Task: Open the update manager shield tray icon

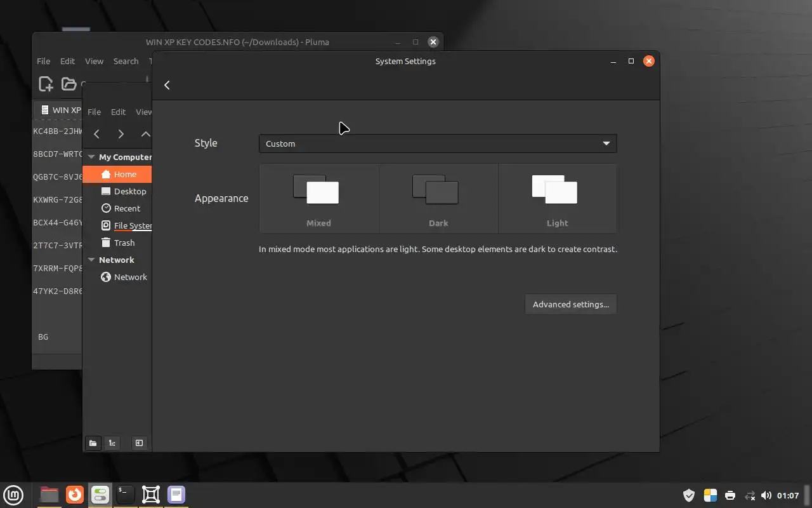Action: point(689,495)
